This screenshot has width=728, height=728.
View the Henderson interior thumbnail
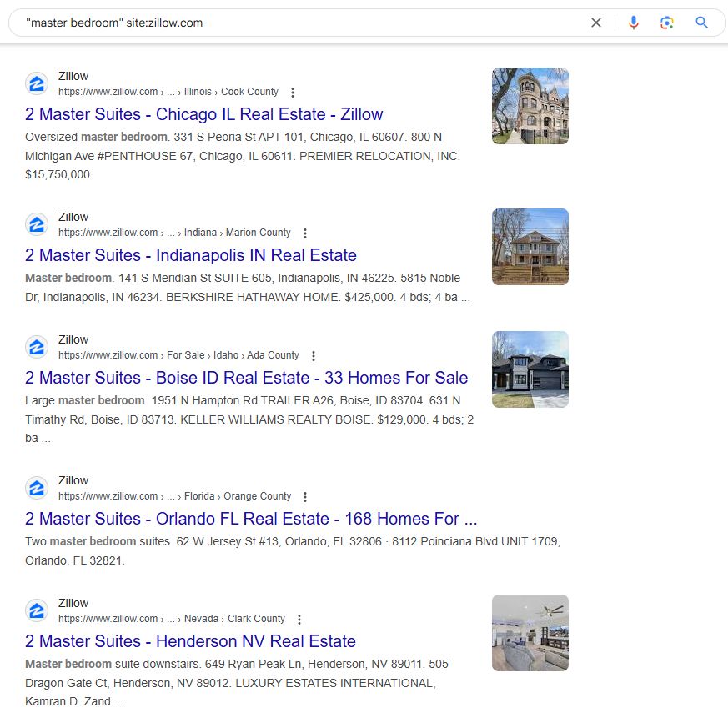click(x=530, y=633)
